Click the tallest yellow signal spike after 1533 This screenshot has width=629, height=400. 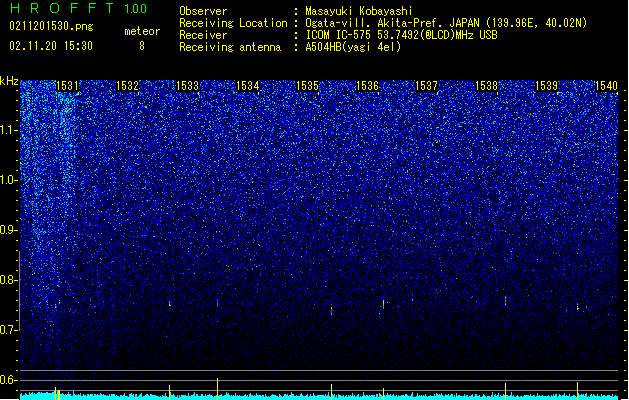point(217,388)
